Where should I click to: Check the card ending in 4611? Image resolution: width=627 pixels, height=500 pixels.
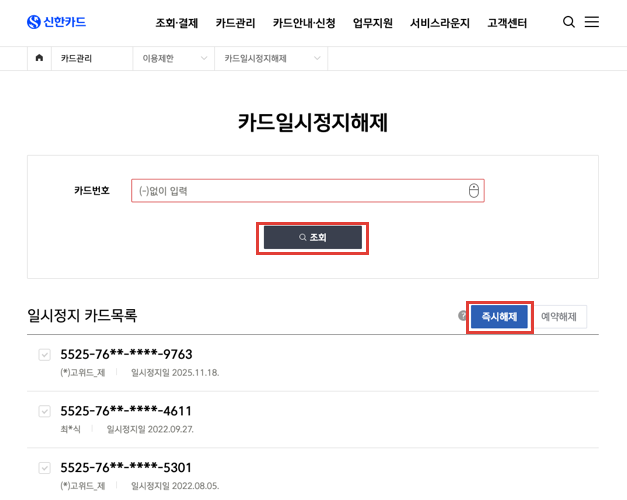(x=44, y=411)
